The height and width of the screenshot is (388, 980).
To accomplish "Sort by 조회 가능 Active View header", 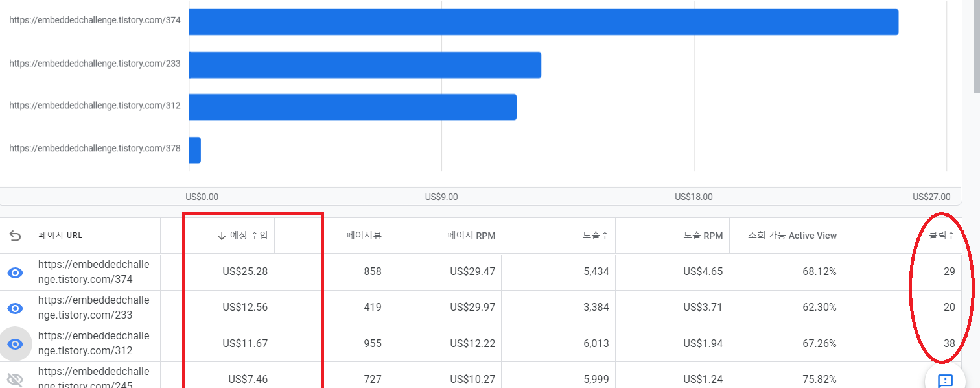I will click(792, 236).
